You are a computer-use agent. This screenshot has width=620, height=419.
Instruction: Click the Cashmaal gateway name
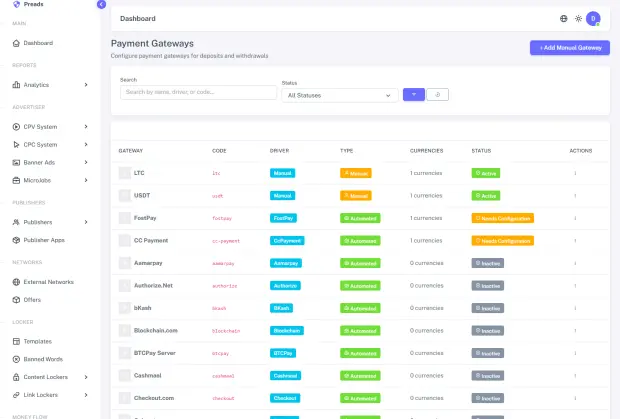[x=147, y=376]
